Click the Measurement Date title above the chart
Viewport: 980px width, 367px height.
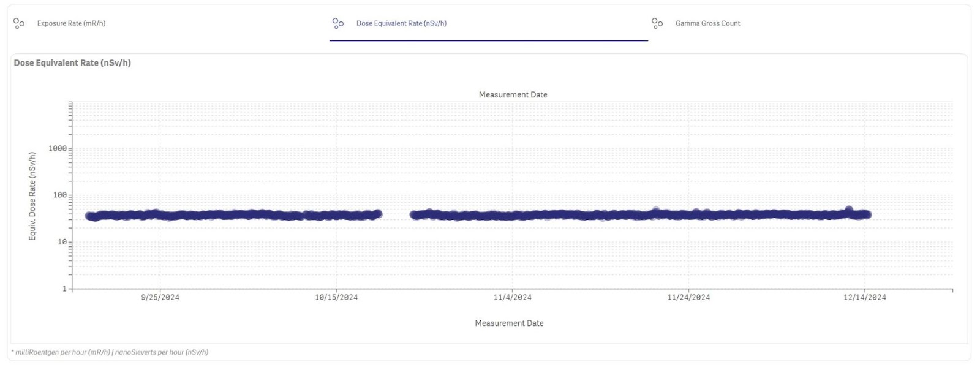click(513, 95)
